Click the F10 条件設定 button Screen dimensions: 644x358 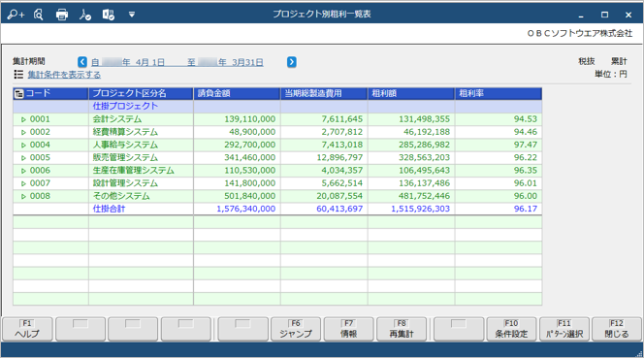[511, 329]
